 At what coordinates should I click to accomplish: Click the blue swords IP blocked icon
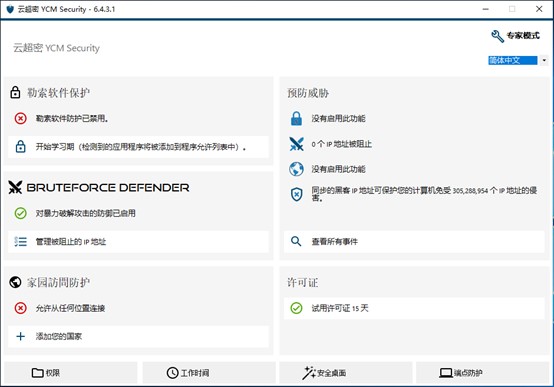[x=296, y=144]
